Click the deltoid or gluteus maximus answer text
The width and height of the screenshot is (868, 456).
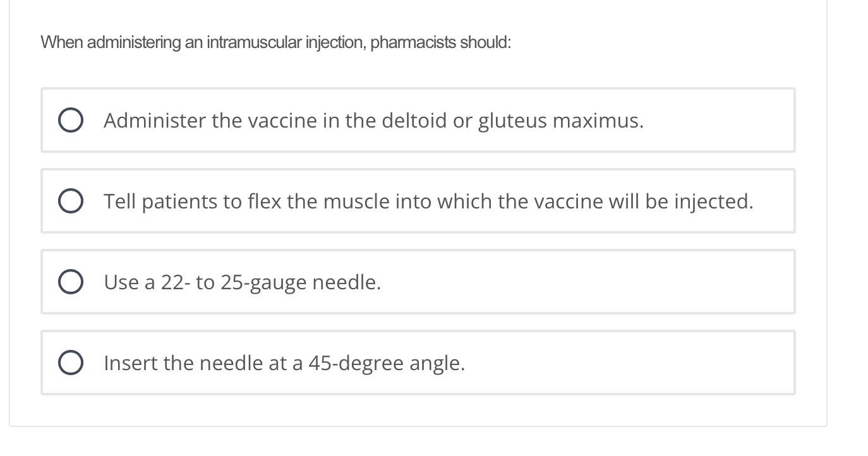(373, 120)
